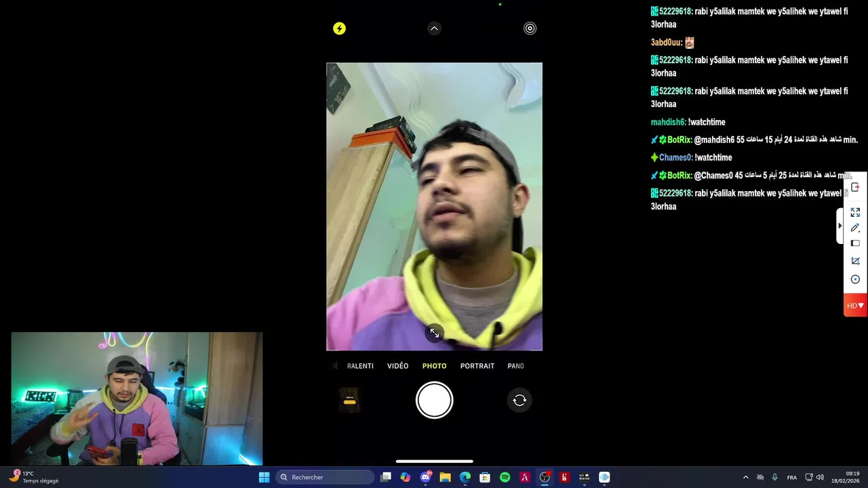Open Microsoft Store from the taskbar
This screenshot has height=488, width=868.
point(485,477)
